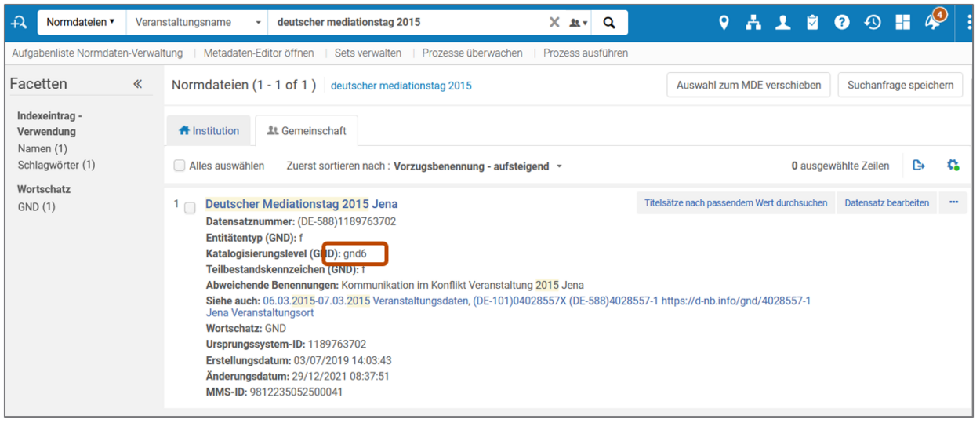Select text 'Datensatznummer: (DE-588)1189763702'

pyautogui.click(x=301, y=221)
